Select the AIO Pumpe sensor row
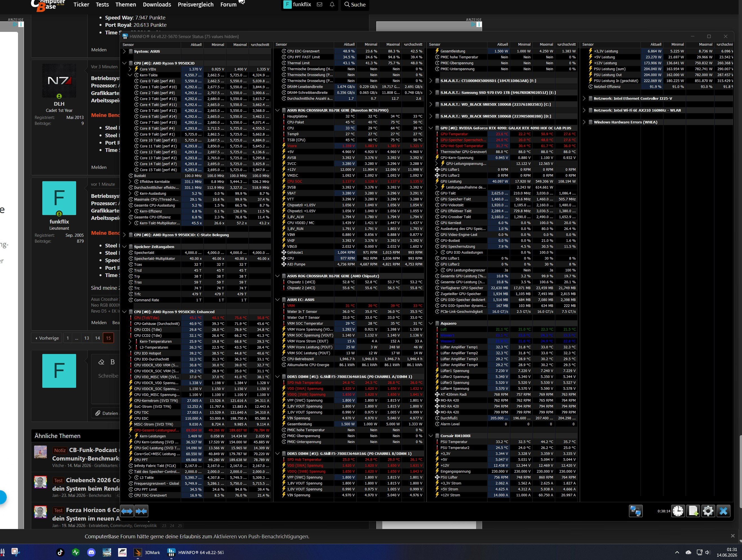Screen dimensions: 742x560 pos(352,264)
